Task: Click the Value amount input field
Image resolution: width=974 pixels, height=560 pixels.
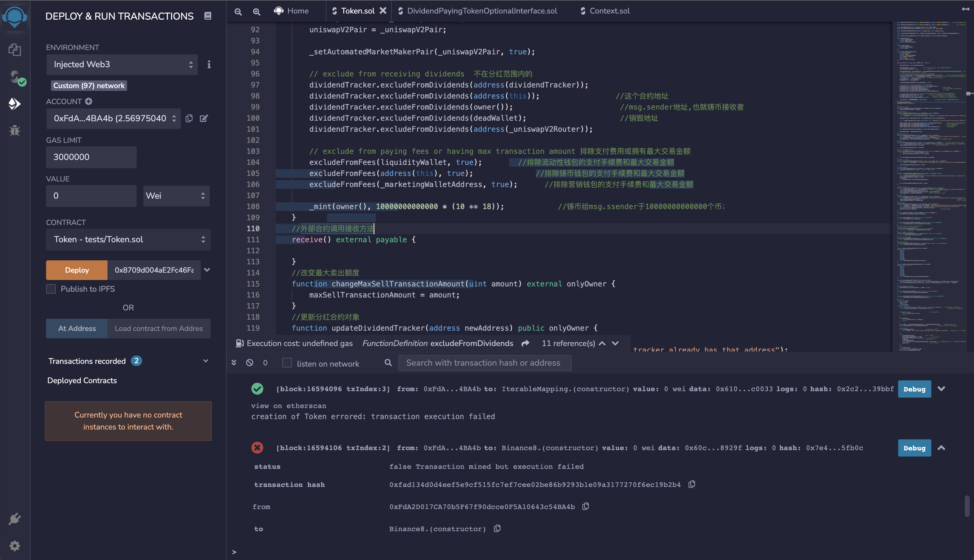Action: click(x=91, y=196)
